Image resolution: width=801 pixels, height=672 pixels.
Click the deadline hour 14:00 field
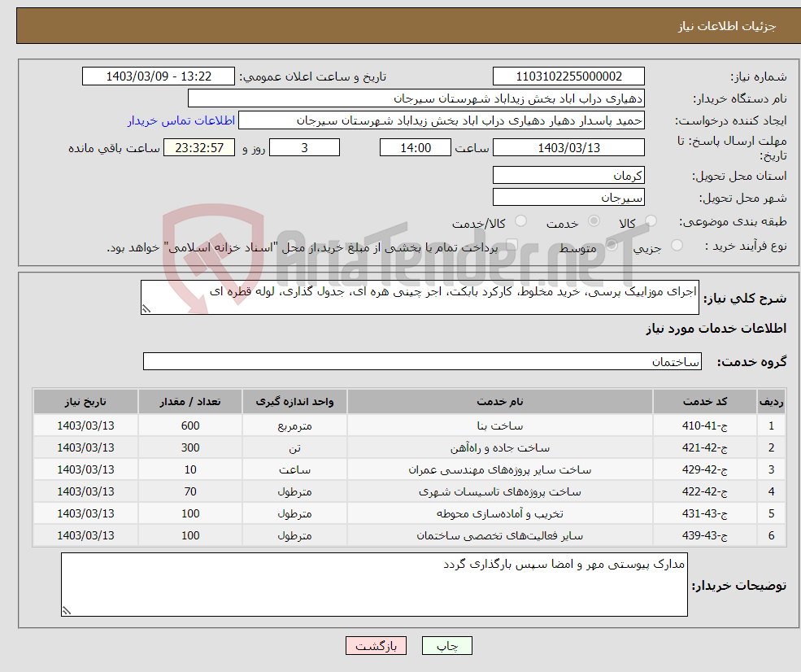[x=416, y=148]
